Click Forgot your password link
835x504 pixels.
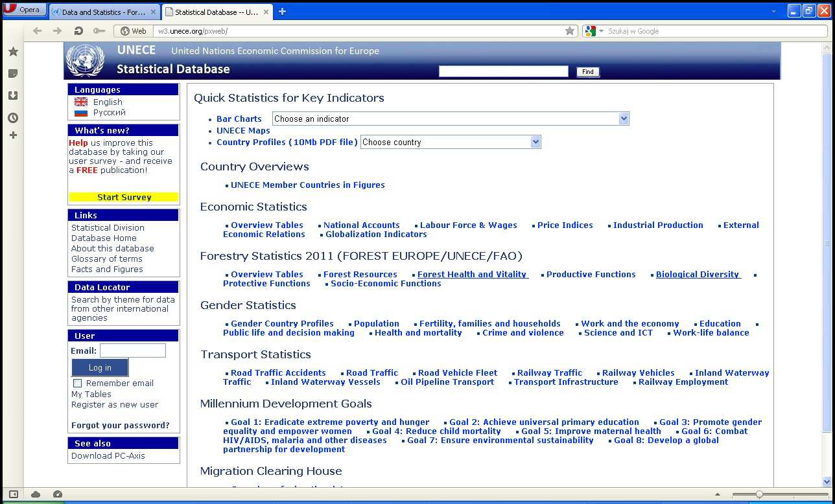coord(121,425)
